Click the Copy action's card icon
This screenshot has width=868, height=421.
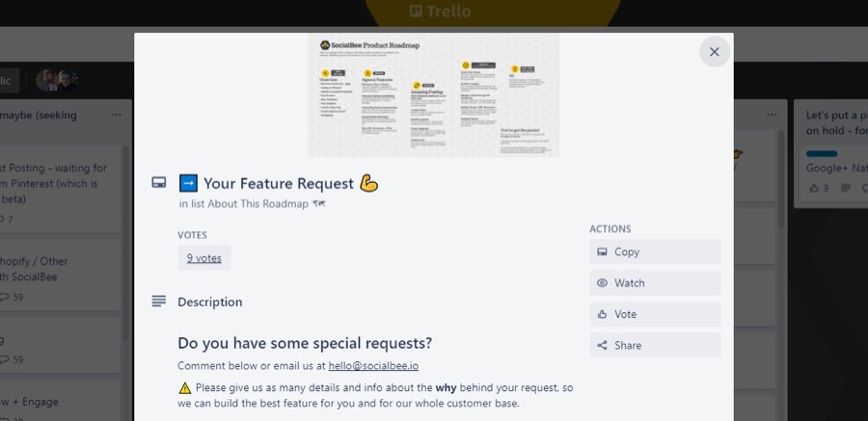tap(602, 251)
